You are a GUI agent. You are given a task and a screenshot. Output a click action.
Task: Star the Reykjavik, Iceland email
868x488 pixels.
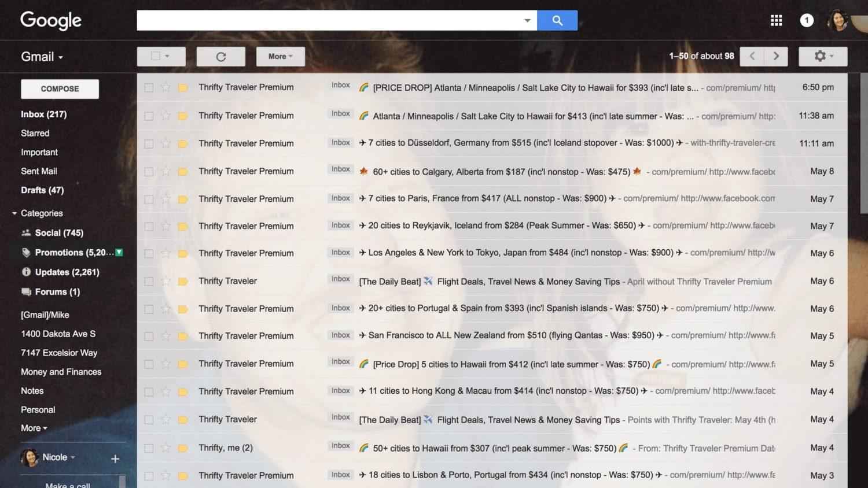[x=165, y=225]
